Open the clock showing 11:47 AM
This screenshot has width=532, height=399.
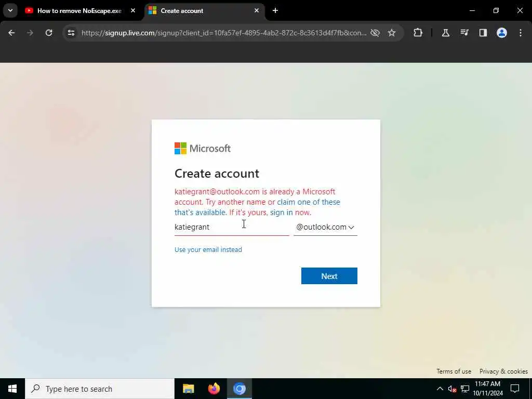tap(488, 389)
